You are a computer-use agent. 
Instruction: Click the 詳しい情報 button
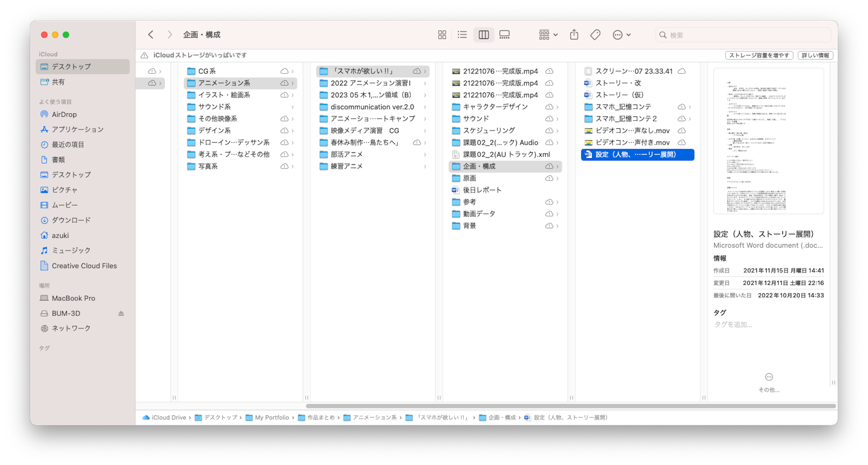815,55
